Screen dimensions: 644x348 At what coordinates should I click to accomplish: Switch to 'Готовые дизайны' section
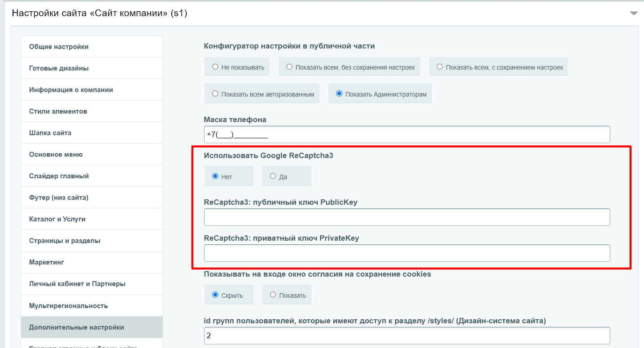coord(59,68)
